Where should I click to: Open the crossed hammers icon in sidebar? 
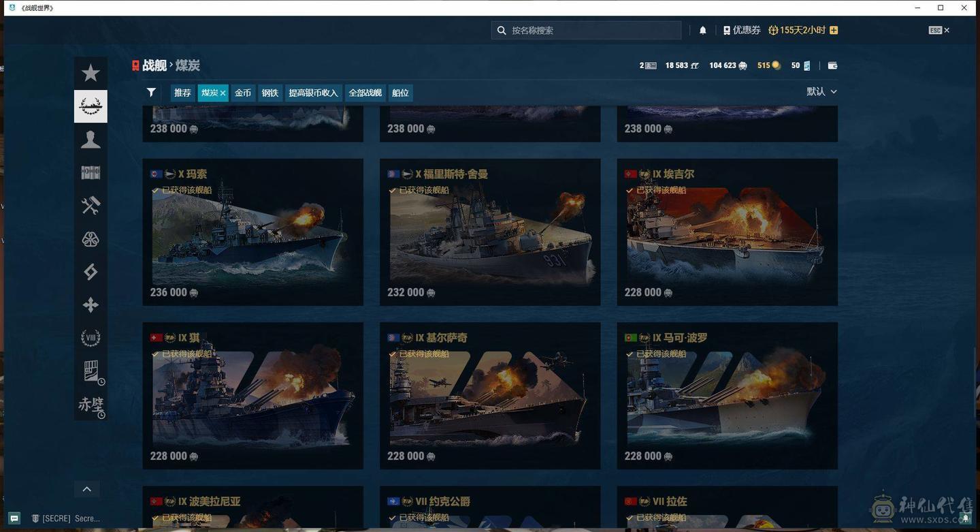91,206
